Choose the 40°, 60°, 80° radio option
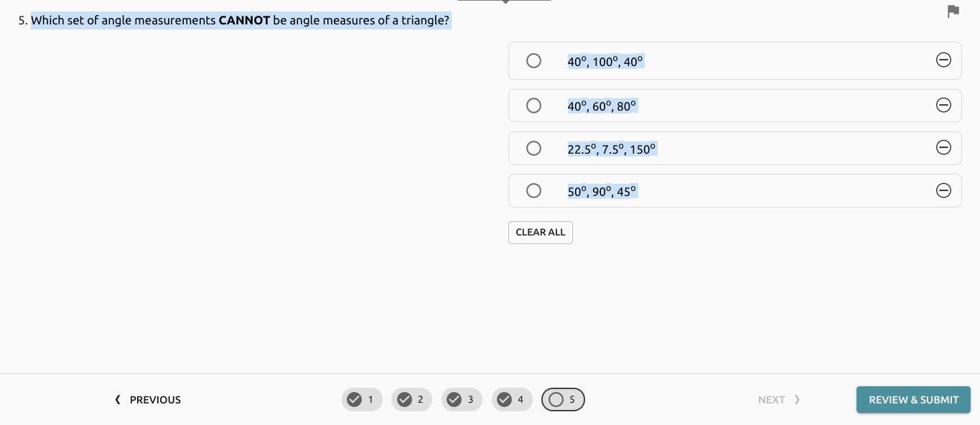The image size is (980, 425). coord(533,106)
